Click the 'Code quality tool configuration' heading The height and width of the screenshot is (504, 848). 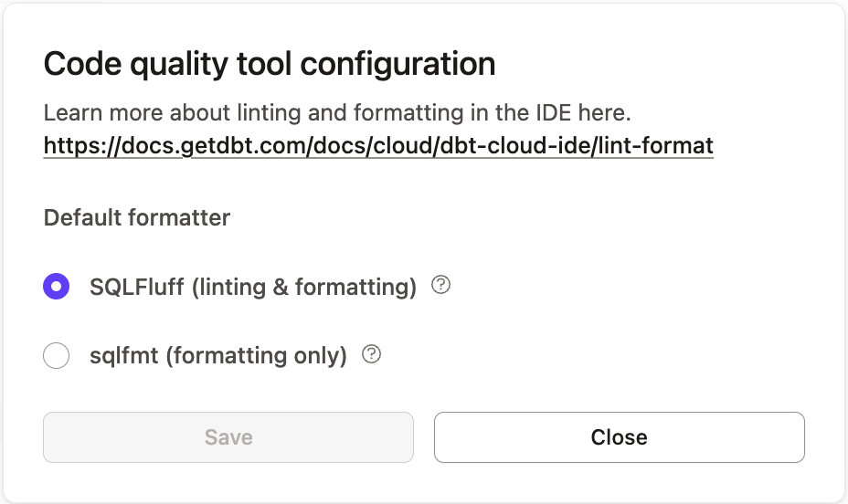coord(270,64)
